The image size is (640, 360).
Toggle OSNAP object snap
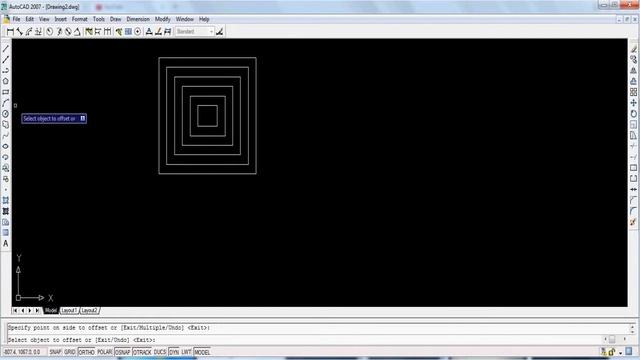click(x=122, y=352)
